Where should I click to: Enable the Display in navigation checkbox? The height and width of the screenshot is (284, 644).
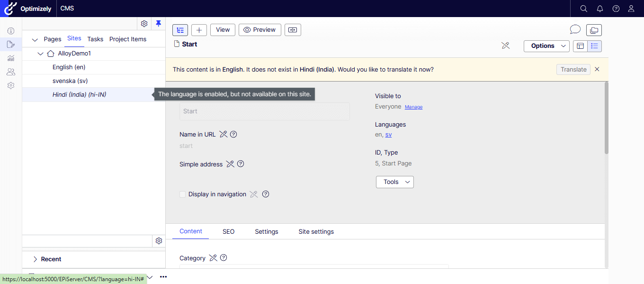tap(182, 194)
